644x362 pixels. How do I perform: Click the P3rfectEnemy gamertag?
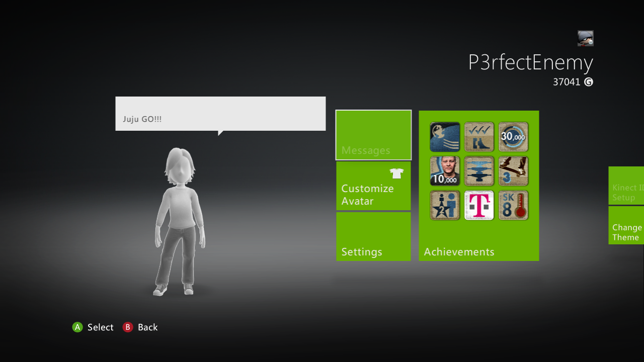[x=531, y=62]
